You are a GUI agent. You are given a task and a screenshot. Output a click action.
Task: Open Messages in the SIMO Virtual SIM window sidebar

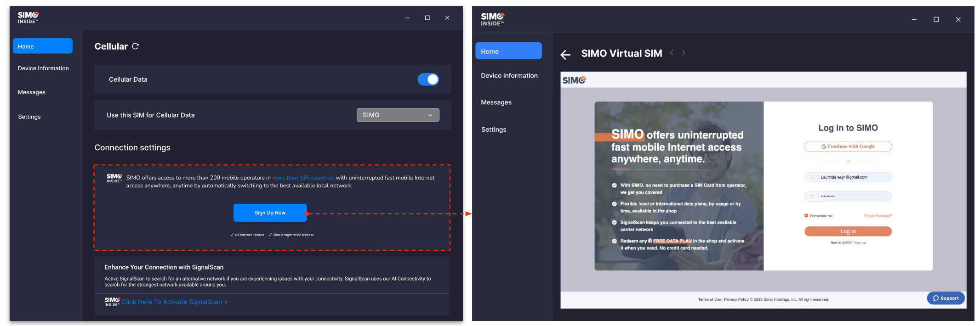496,102
